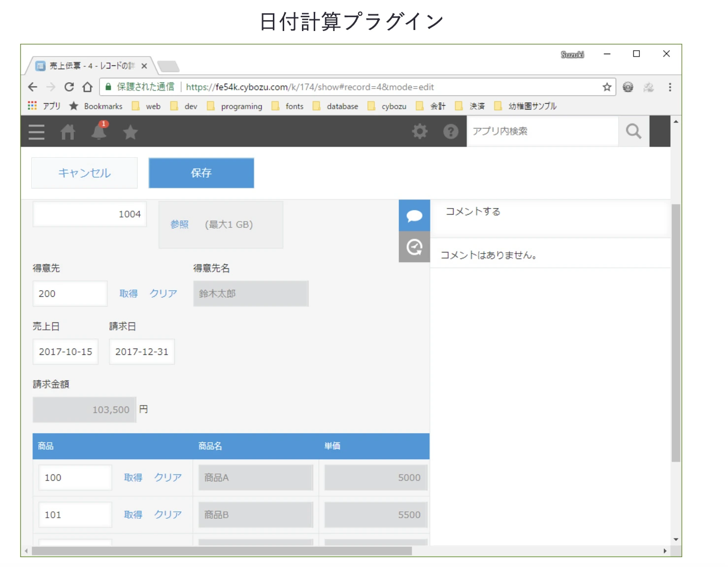Viewport: 728px width, 567px height.
Task: Click the grayed extension icon beside gear
Action: [649, 87]
